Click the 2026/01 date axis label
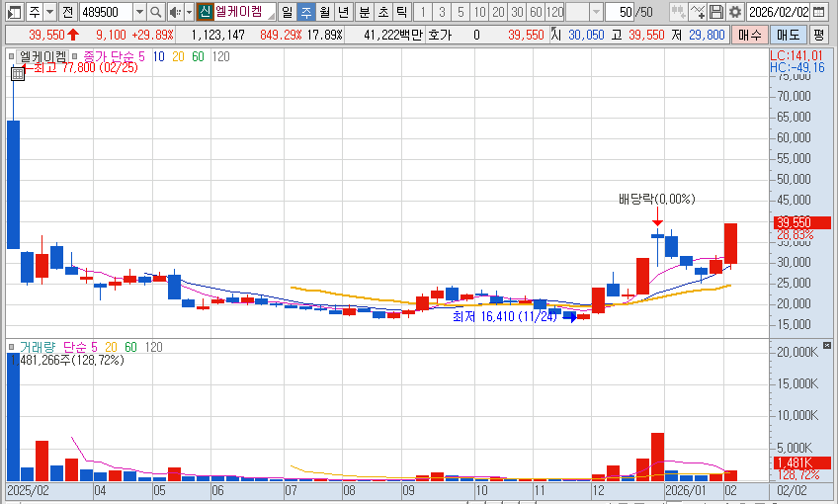Image resolution: width=838 pixels, height=504 pixels. [x=685, y=490]
